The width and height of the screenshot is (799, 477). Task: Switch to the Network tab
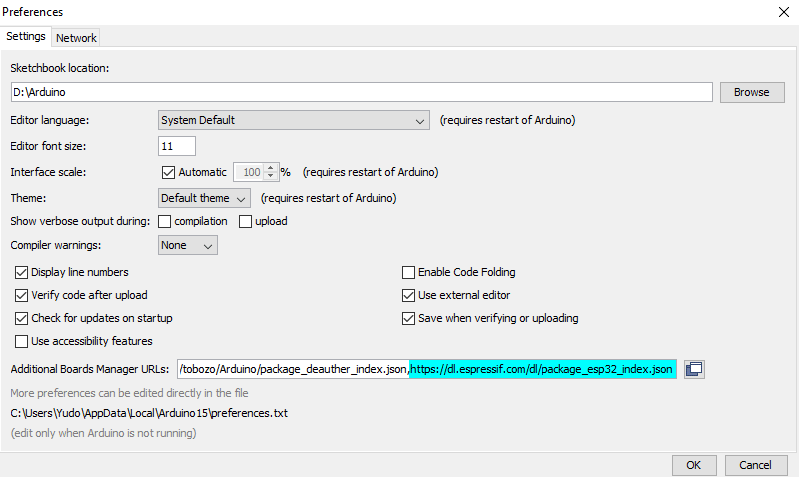coord(76,38)
